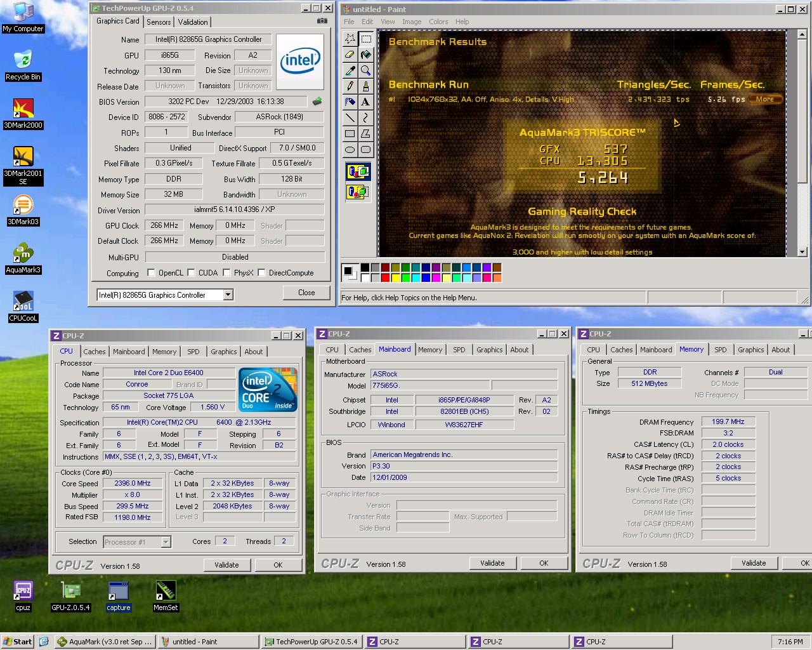Pick the yellow swatch in Paint palette
812x650 pixels.
pos(395,277)
